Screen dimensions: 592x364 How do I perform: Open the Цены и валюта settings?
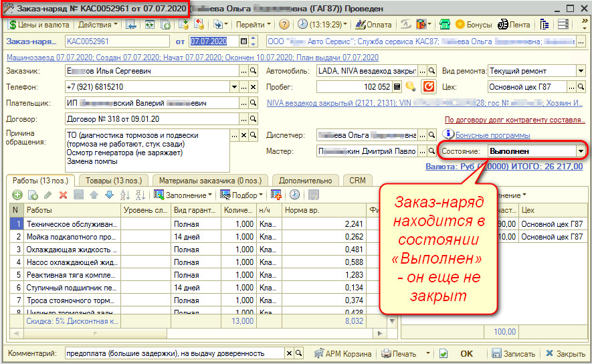pos(39,25)
